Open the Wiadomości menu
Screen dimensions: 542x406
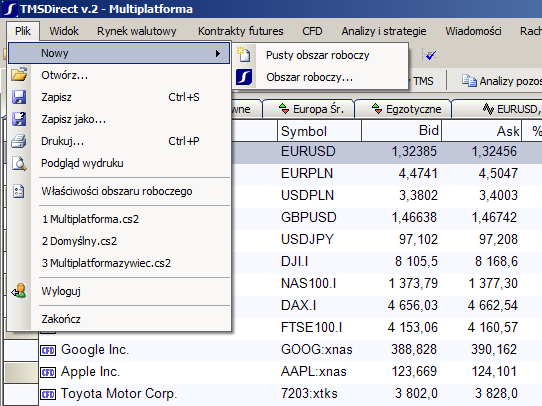click(x=473, y=31)
